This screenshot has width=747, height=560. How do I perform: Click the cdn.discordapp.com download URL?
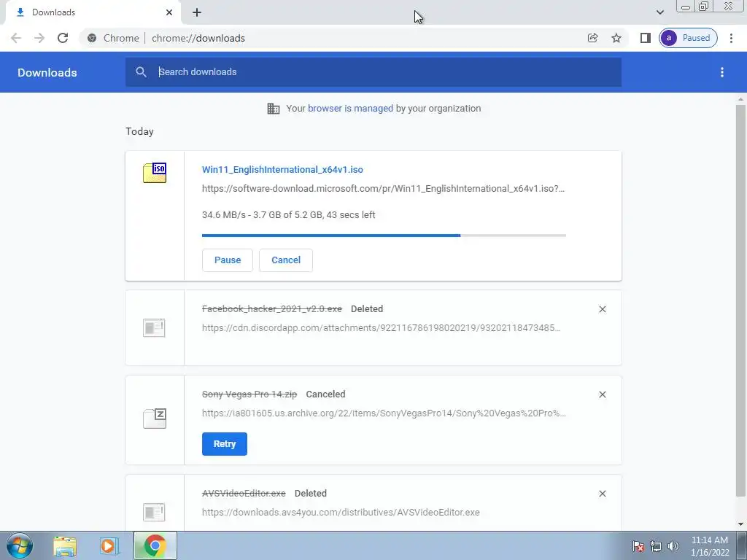[381, 327]
